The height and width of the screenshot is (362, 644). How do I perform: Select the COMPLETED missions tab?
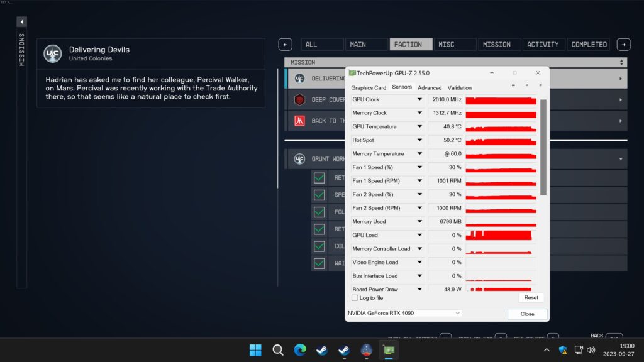[x=589, y=45]
